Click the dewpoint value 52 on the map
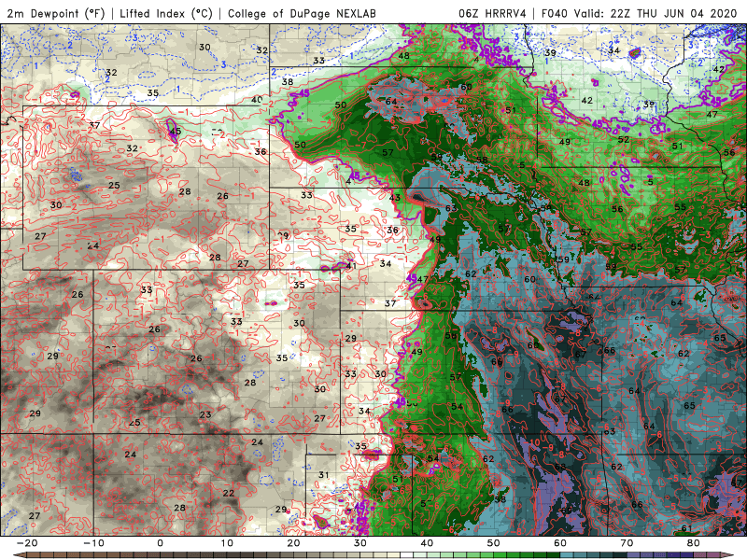 point(624,139)
